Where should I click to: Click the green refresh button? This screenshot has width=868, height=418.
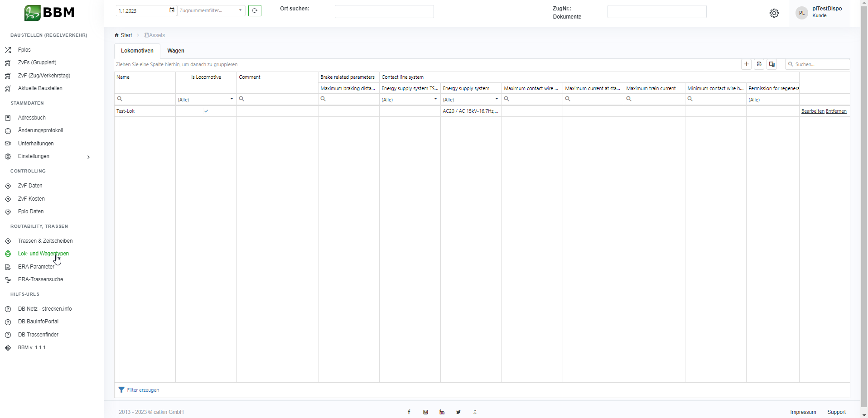click(x=255, y=10)
